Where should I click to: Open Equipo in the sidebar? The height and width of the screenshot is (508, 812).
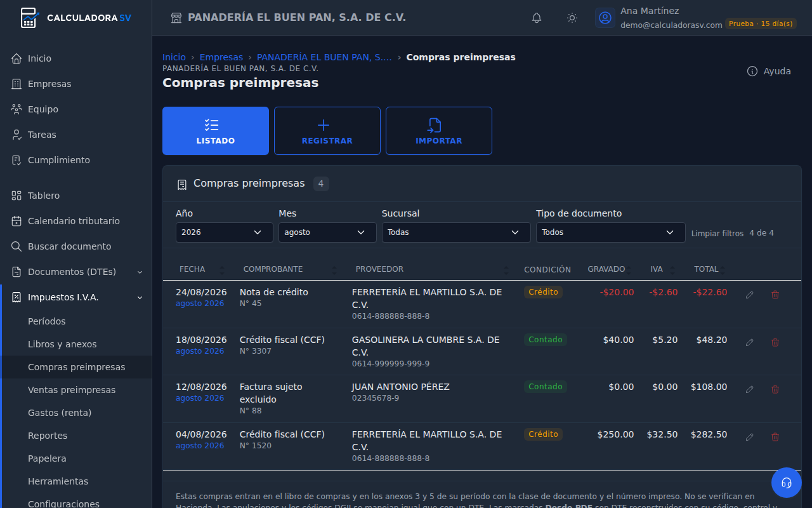[77, 109]
